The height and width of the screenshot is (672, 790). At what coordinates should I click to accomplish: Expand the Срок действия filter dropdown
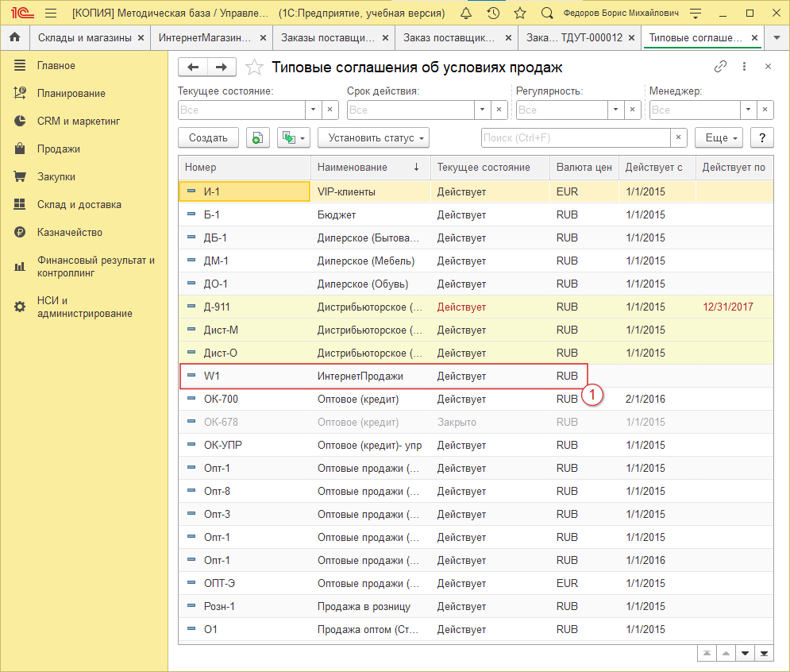coord(482,110)
